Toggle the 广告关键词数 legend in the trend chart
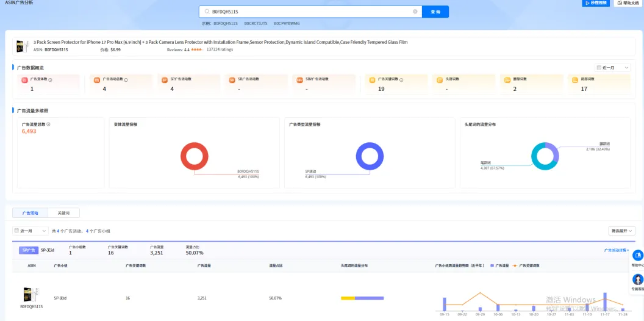The image size is (644, 321). pos(526,265)
